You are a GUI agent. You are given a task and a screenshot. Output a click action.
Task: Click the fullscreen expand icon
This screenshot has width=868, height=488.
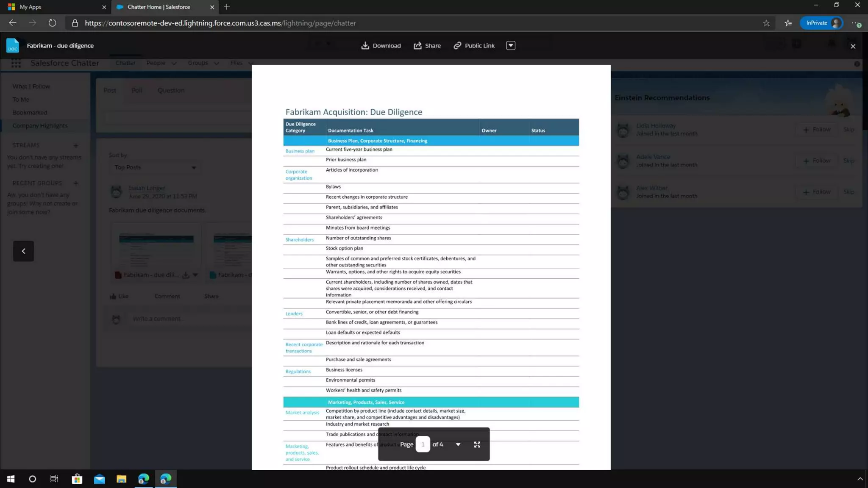(477, 444)
